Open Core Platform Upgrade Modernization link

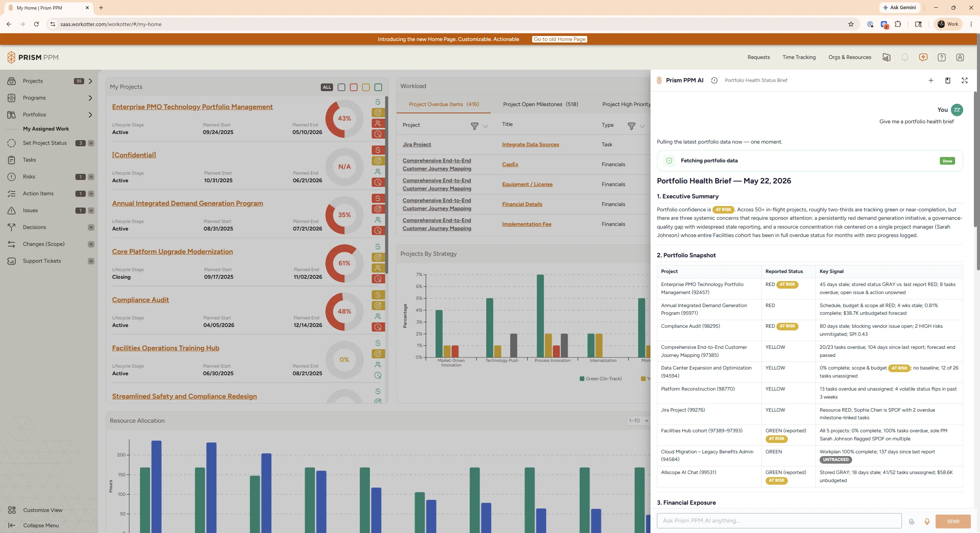172,252
